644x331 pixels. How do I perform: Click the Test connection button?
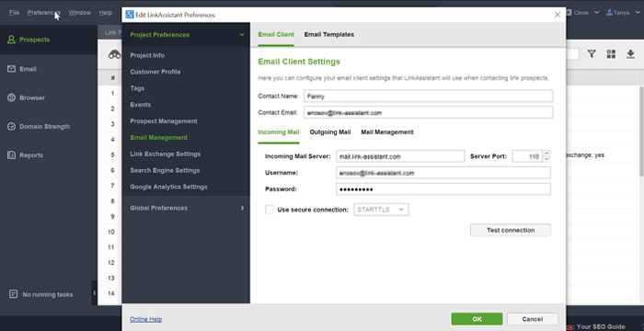(511, 230)
